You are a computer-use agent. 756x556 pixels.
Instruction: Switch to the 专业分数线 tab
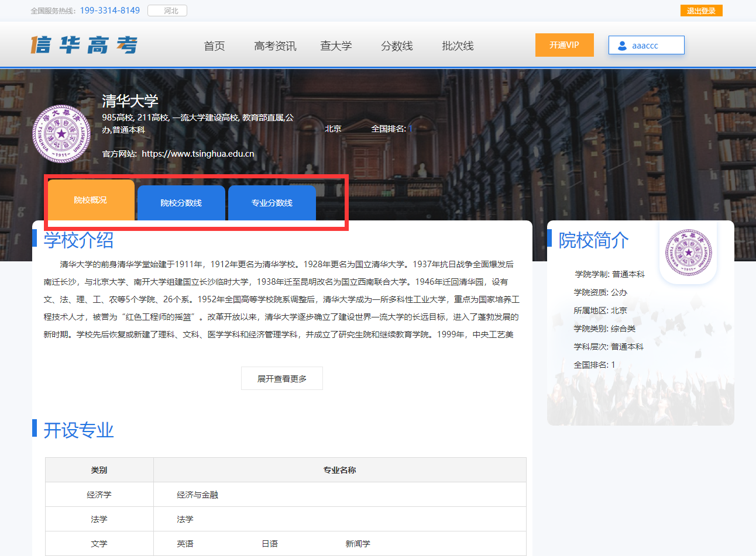pyautogui.click(x=272, y=203)
